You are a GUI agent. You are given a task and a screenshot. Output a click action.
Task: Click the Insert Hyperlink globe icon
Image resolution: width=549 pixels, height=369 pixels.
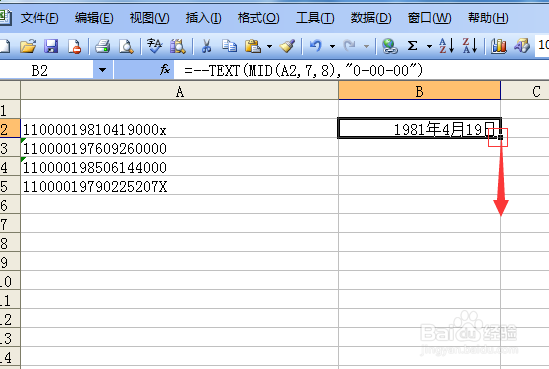click(x=389, y=46)
